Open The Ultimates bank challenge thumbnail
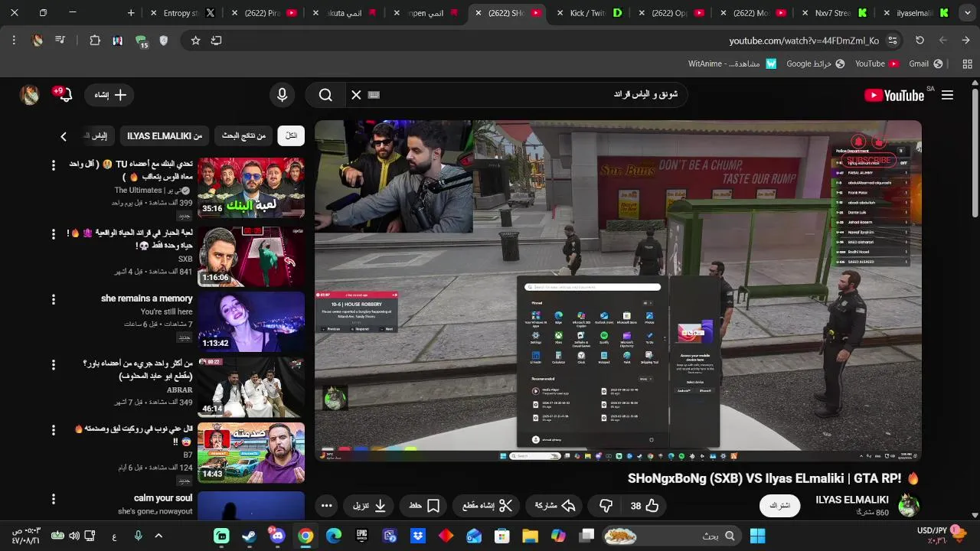 pos(251,187)
